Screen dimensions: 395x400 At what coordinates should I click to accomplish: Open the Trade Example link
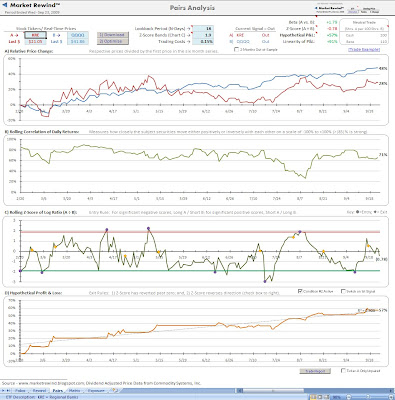tap(364, 50)
